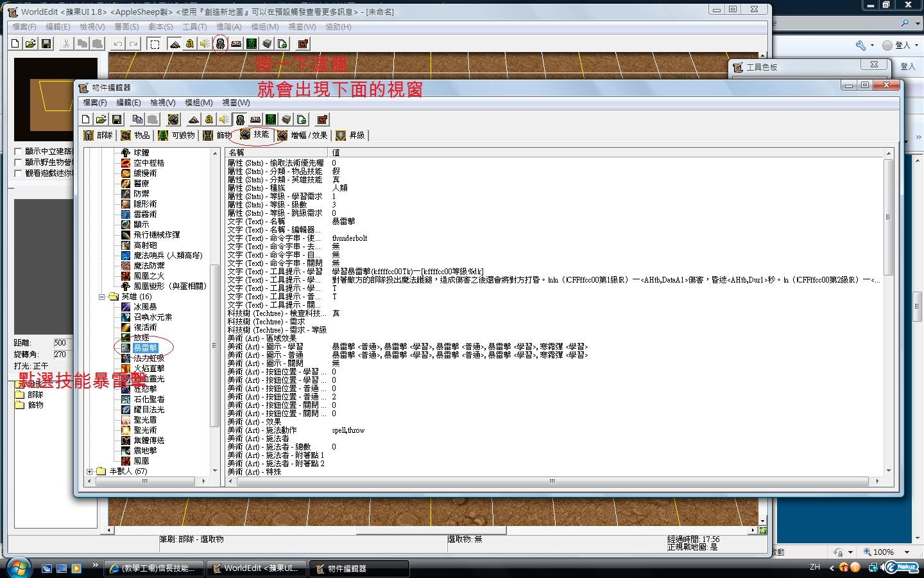Open the Trigger Editor from the Object Editor window toolbar
The image size is (924, 578).
pos(209,119)
